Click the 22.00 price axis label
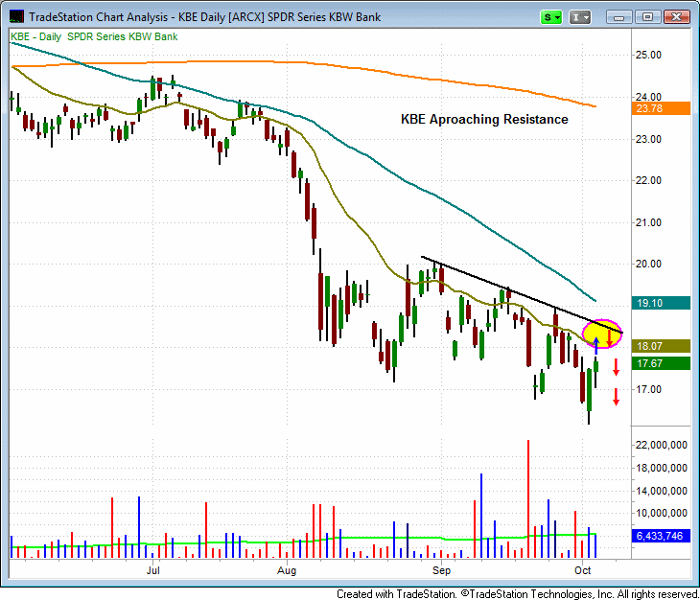The image size is (700, 600). coord(648,180)
